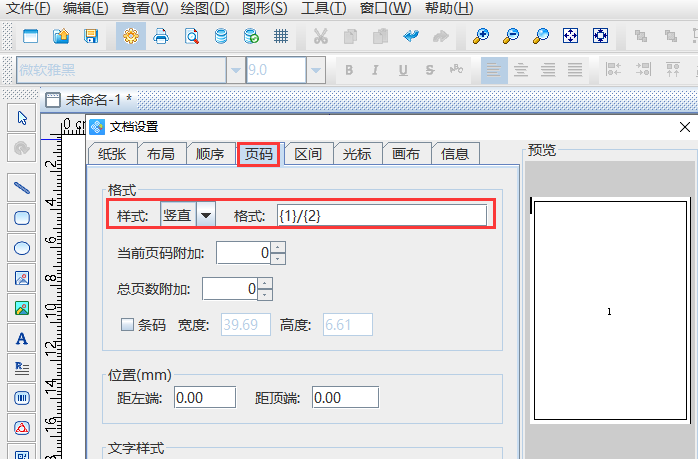Open the 文件(F) menu

[x=28, y=8]
